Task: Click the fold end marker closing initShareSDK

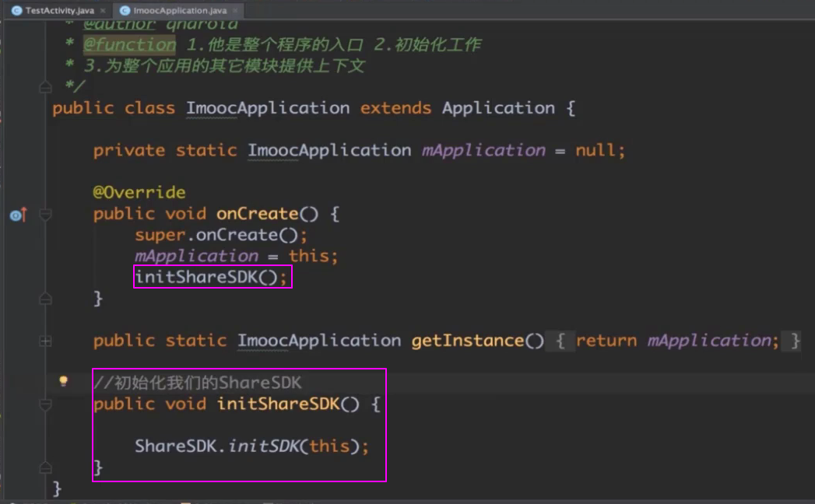Action: pos(45,467)
